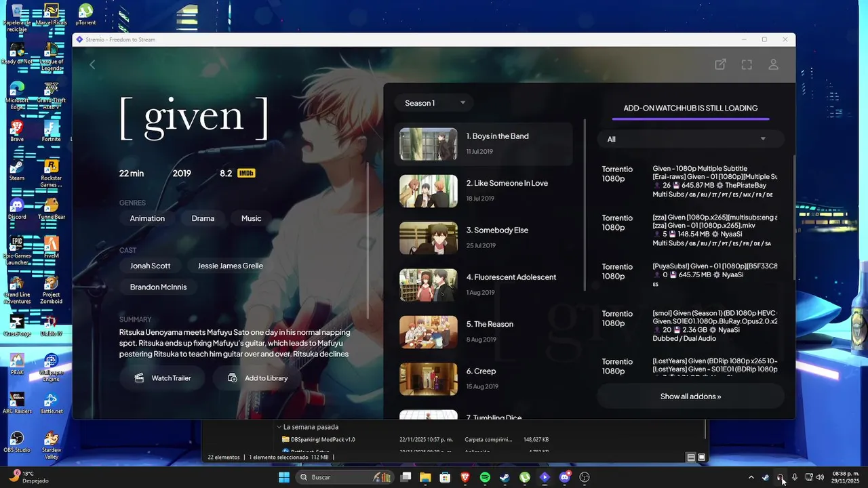Select episode 6 Creep
The height and width of the screenshot is (488, 868).
pos(484,379)
